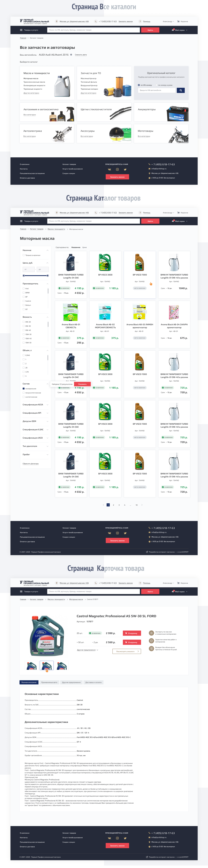
Task: Click phone icon in Каталог товаров page header
Action: point(96,213)
